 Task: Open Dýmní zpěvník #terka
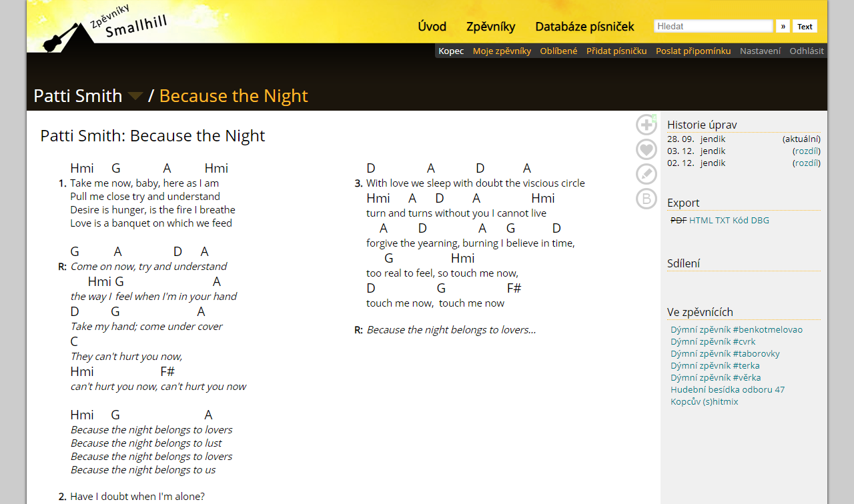[715, 365]
